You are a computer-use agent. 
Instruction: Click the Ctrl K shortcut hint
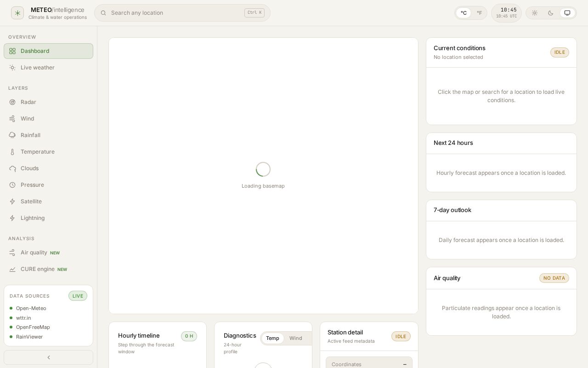pyautogui.click(x=254, y=13)
